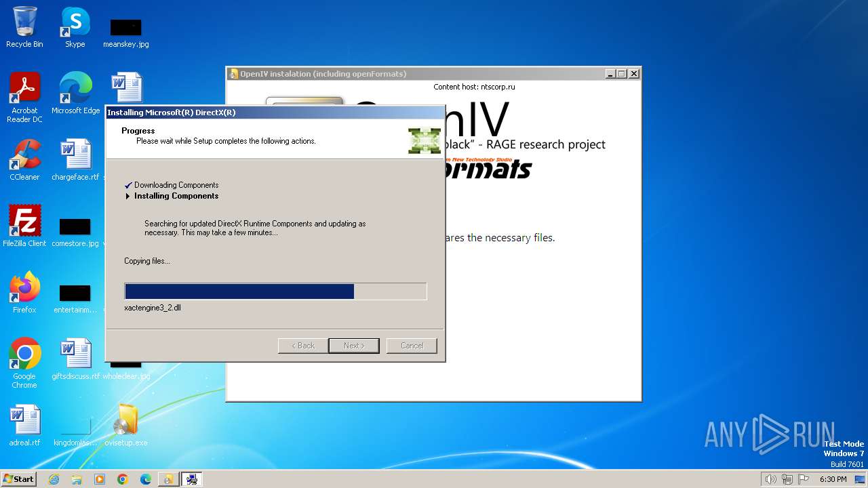Select the giftsdiscuss.rtf document icon

[x=75, y=359]
